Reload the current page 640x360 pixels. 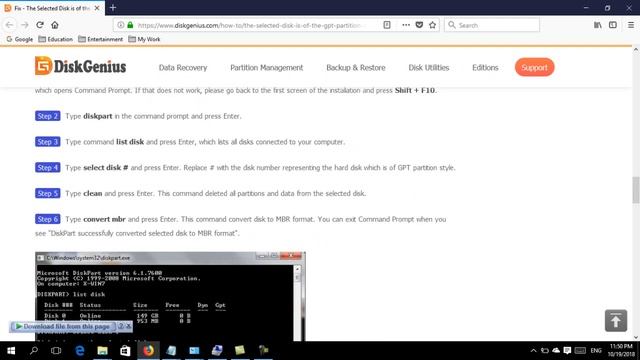[40, 25]
